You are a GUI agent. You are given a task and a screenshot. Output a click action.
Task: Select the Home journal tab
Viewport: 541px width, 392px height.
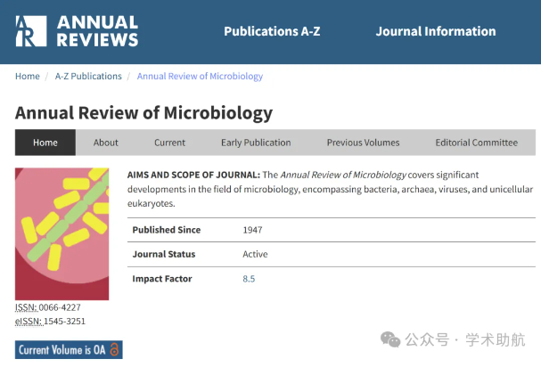[45, 143]
